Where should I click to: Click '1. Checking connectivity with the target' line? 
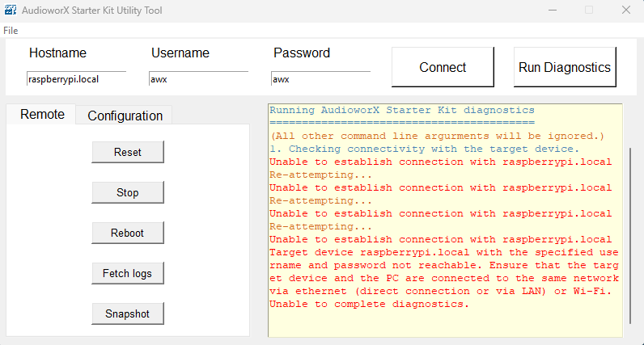click(x=424, y=149)
